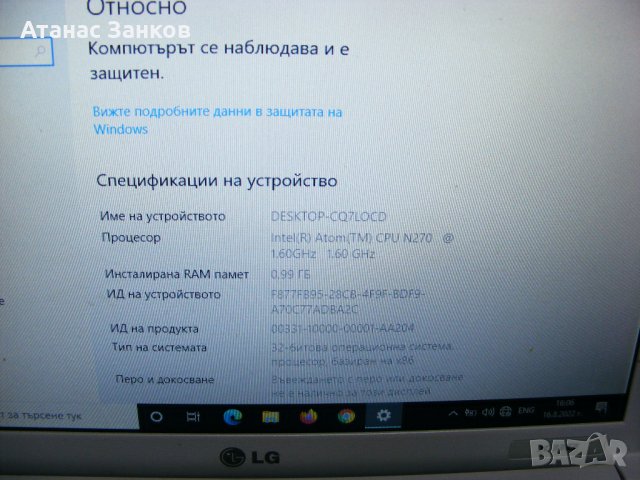
Task: Open Task View icon on taskbar
Action: [x=193, y=417]
